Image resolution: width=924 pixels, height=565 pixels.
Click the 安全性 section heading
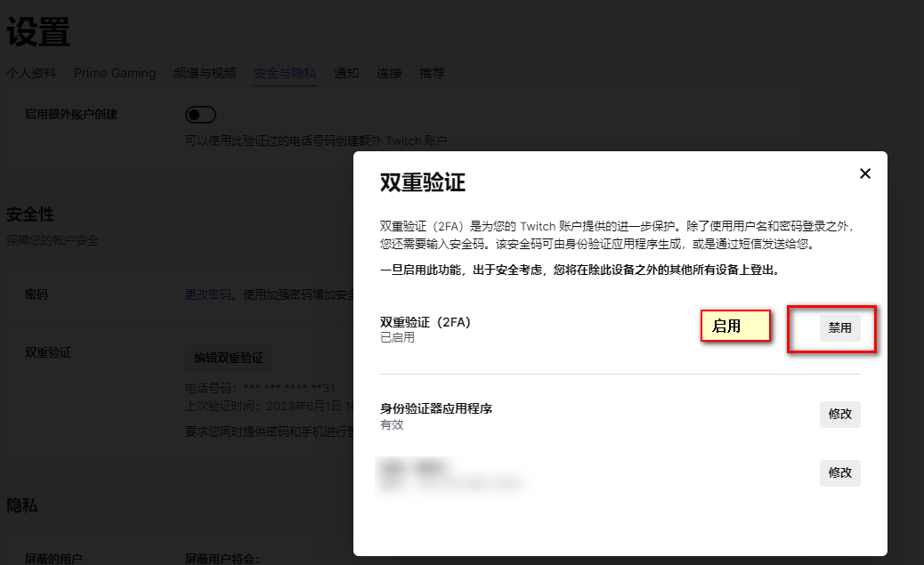pos(30,215)
